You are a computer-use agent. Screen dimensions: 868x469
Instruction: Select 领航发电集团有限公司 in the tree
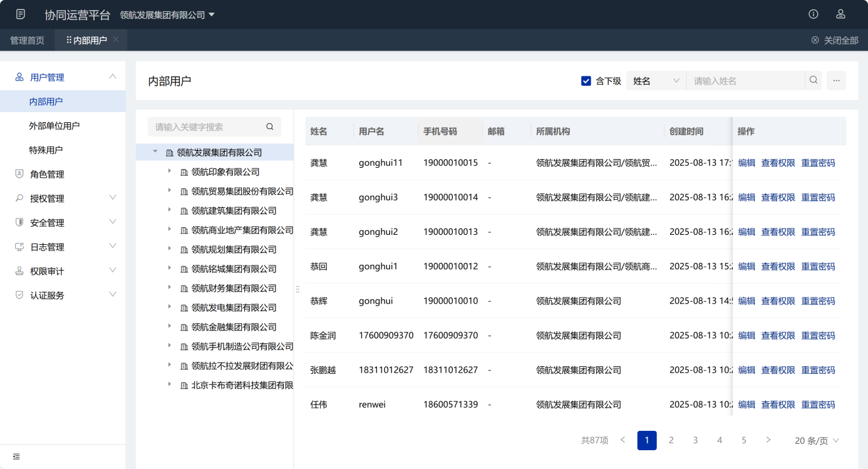234,307
